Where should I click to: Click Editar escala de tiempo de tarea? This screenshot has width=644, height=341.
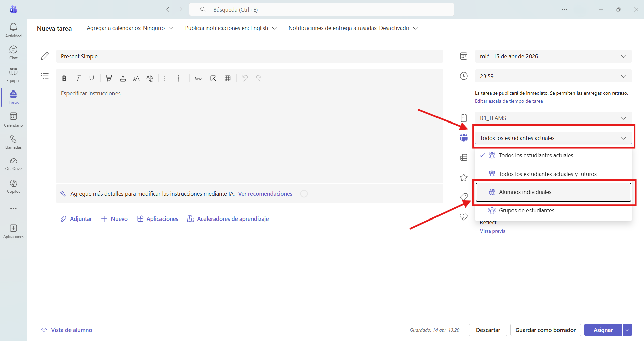tap(509, 101)
